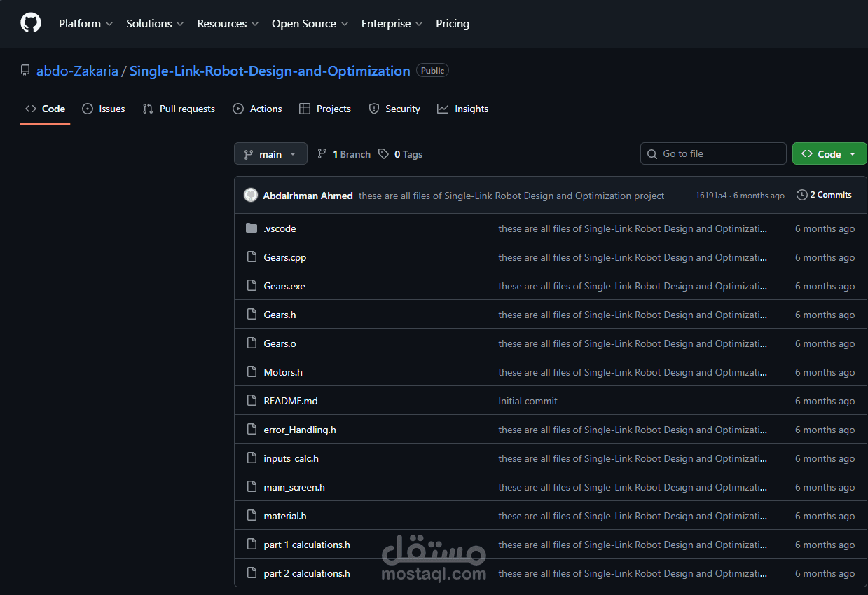Click the file icon next to Gears.cpp
Image resolution: width=868 pixels, height=595 pixels.
tap(252, 257)
